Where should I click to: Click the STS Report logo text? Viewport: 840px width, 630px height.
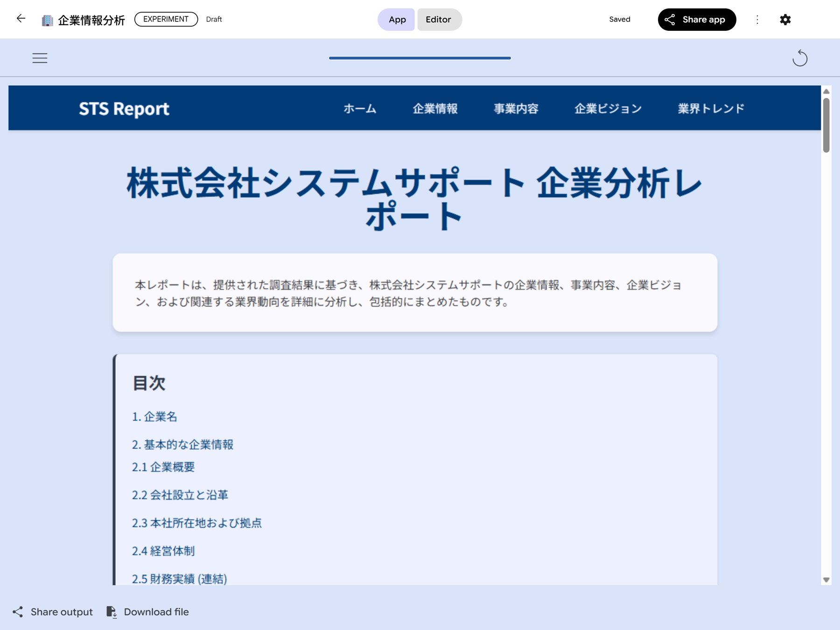124,108
